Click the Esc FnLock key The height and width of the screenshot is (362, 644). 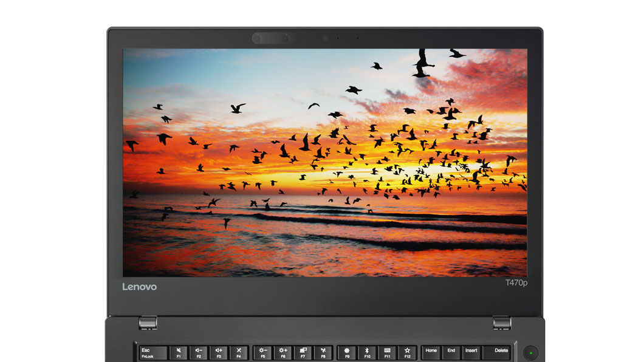click(151, 353)
